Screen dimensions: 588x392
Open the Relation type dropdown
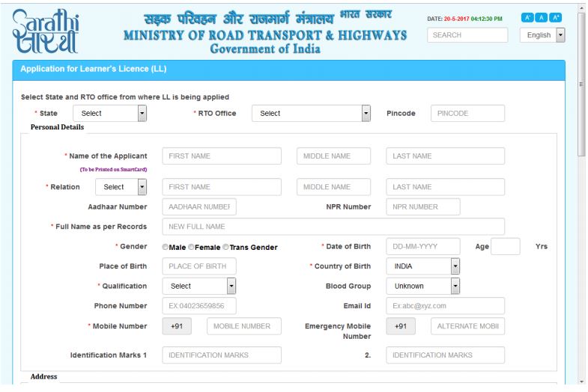click(x=121, y=187)
